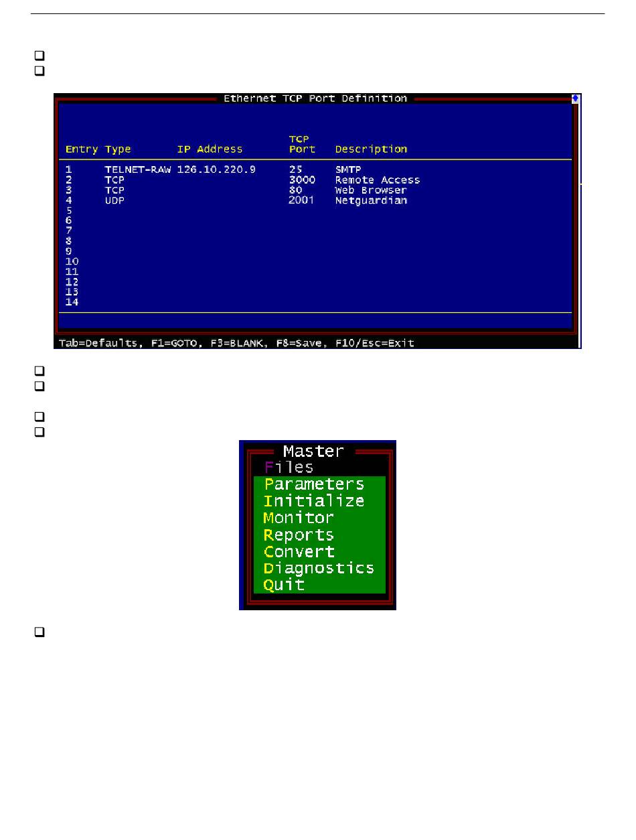The image size is (636, 840).
Task: Select empty entry number 8
Action: [x=69, y=241]
